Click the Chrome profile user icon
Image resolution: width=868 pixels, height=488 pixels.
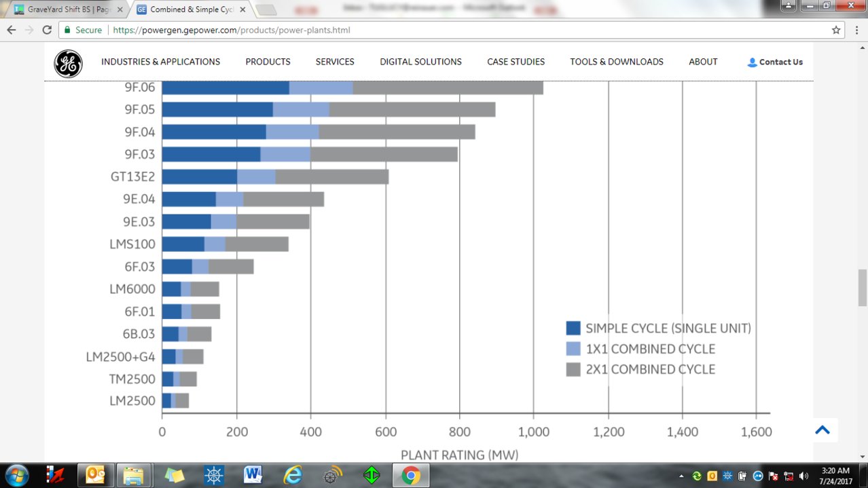(787, 5)
